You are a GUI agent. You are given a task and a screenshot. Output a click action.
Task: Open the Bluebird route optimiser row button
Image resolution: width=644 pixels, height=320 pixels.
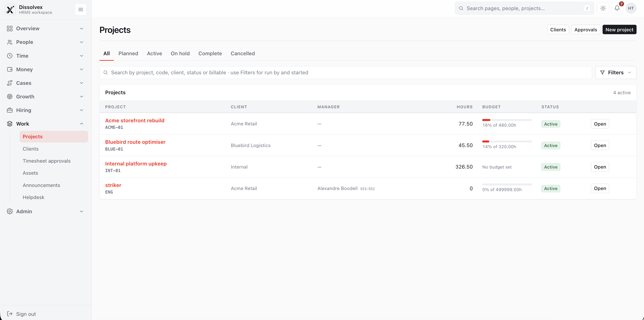coord(600,145)
